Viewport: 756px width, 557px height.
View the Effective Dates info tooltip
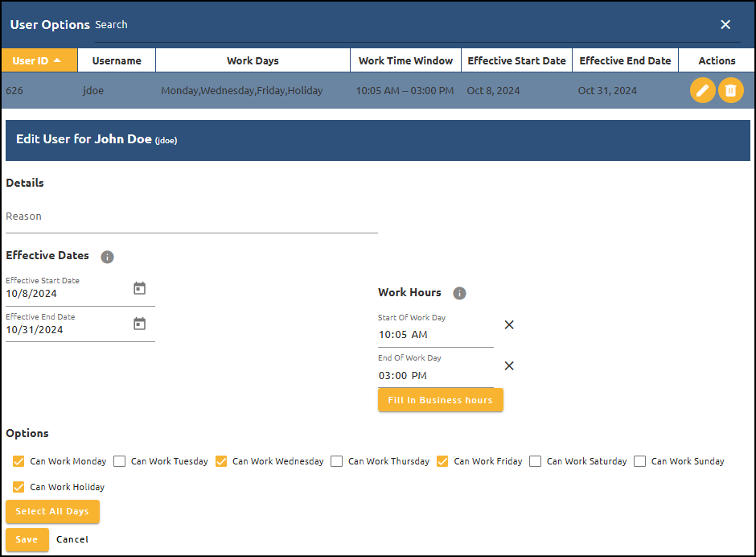click(107, 257)
